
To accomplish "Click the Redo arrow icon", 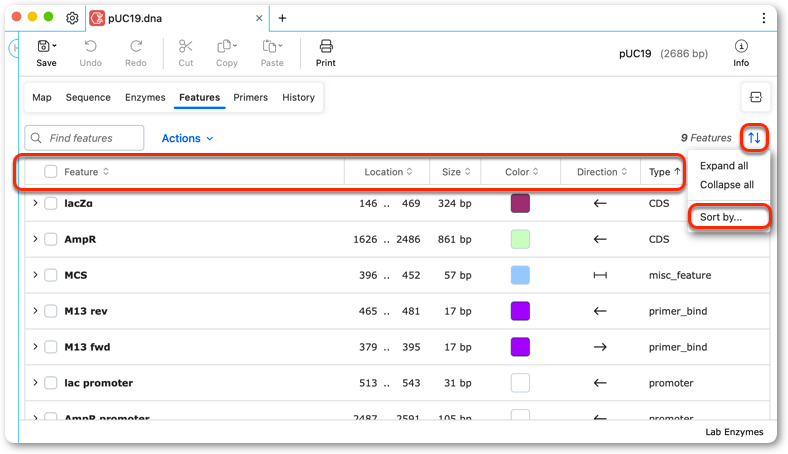I will coord(136,46).
